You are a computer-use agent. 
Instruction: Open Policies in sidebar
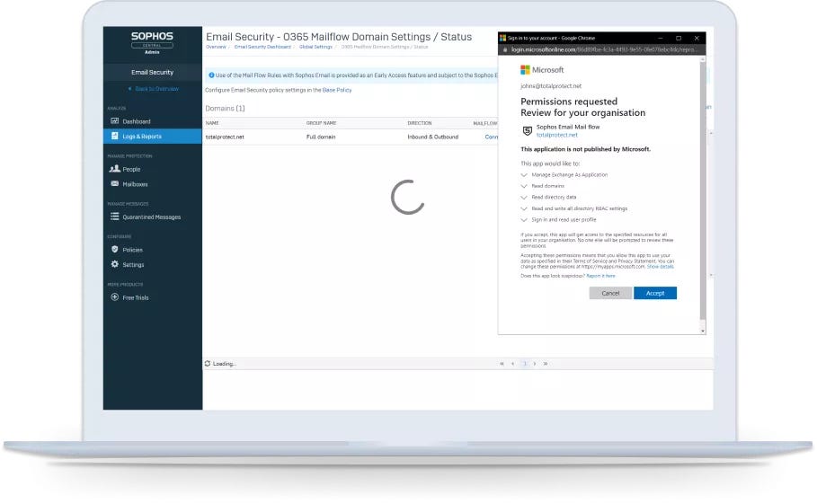132,250
